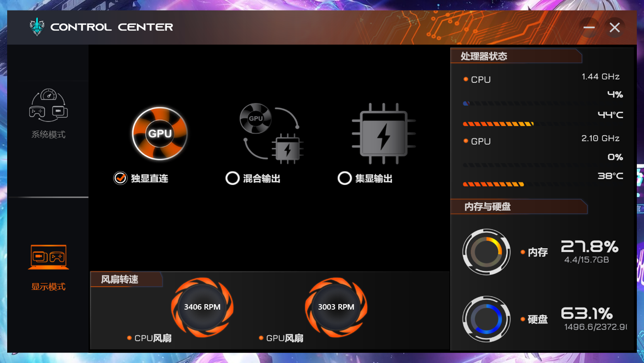Click the hybrid output GPU-chip icon
Viewport: 644px width, 363px height.
tap(271, 134)
